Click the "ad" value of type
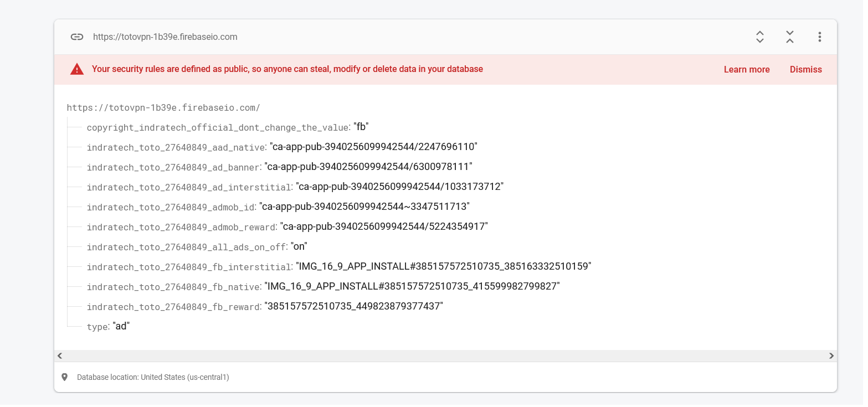 [x=121, y=326]
